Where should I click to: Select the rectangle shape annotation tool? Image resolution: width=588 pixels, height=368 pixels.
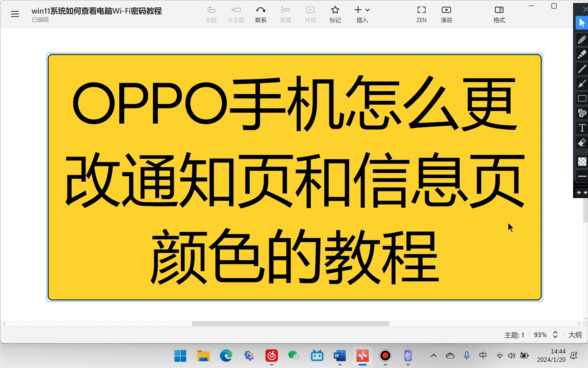[582, 98]
